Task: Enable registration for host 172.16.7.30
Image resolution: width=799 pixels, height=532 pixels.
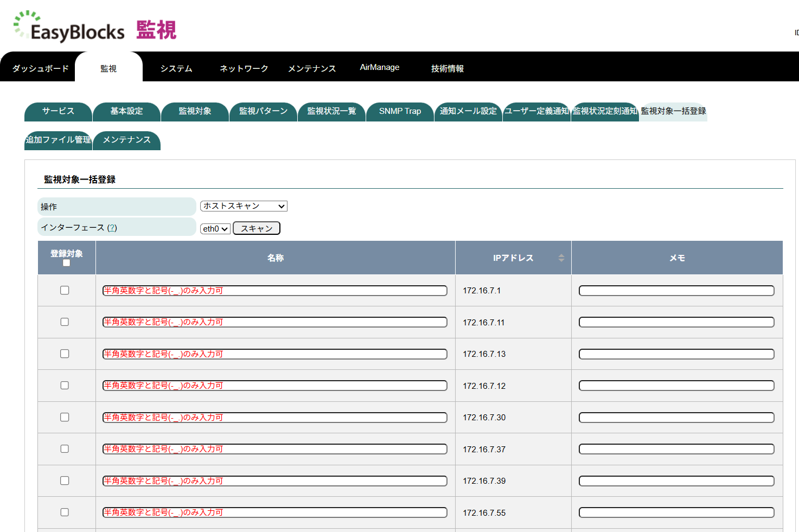Action: pos(65,417)
